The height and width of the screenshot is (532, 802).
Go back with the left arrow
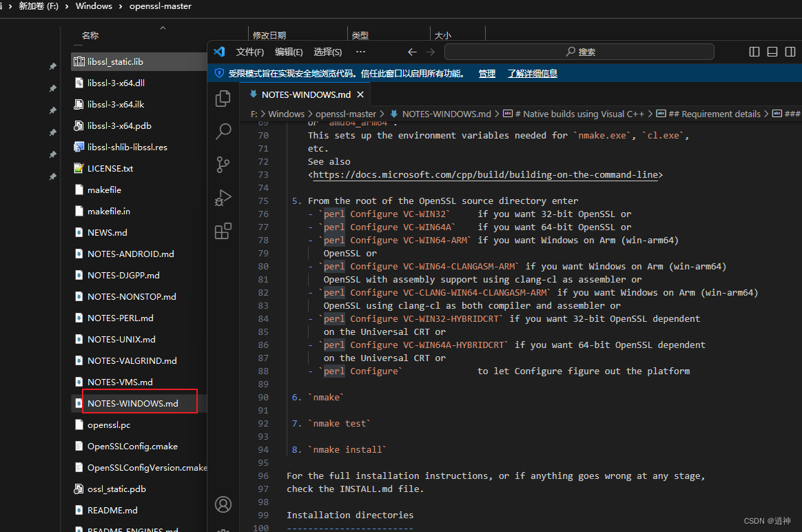point(412,52)
